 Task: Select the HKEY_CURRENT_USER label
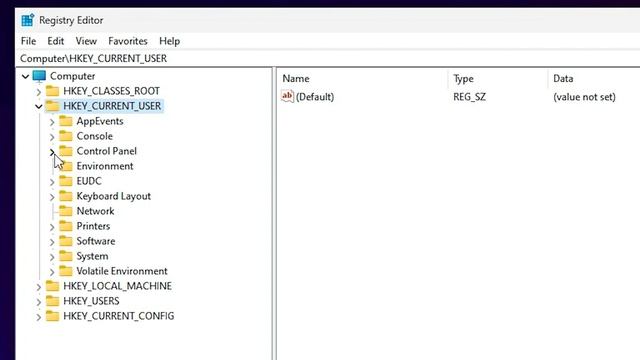click(x=112, y=106)
